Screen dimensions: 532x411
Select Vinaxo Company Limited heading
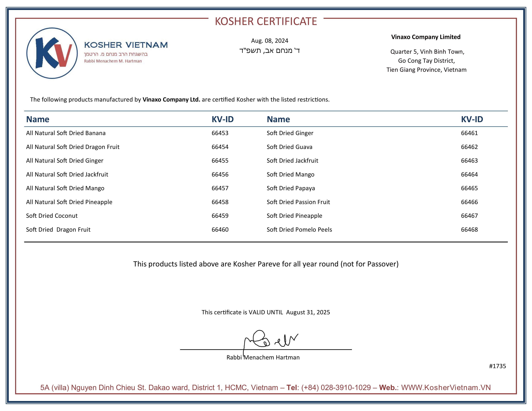click(x=426, y=37)
